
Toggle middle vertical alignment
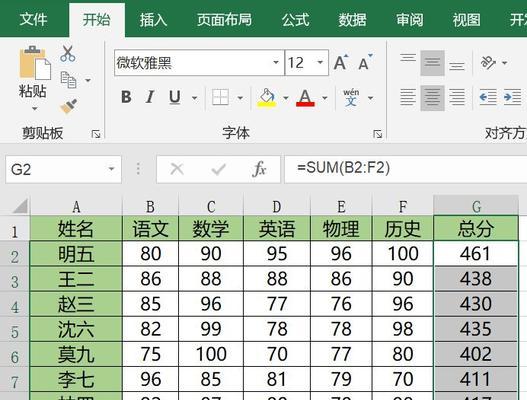[x=433, y=63]
